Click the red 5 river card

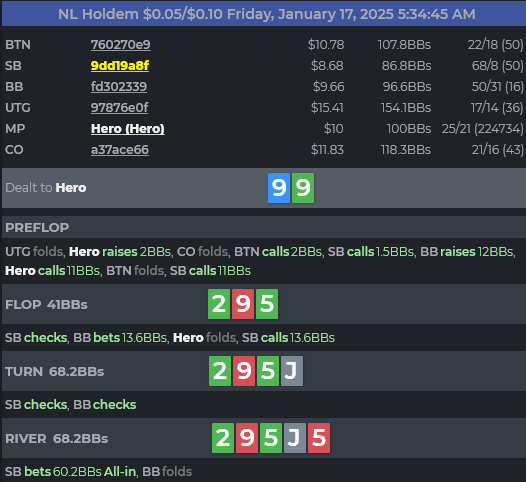point(319,438)
